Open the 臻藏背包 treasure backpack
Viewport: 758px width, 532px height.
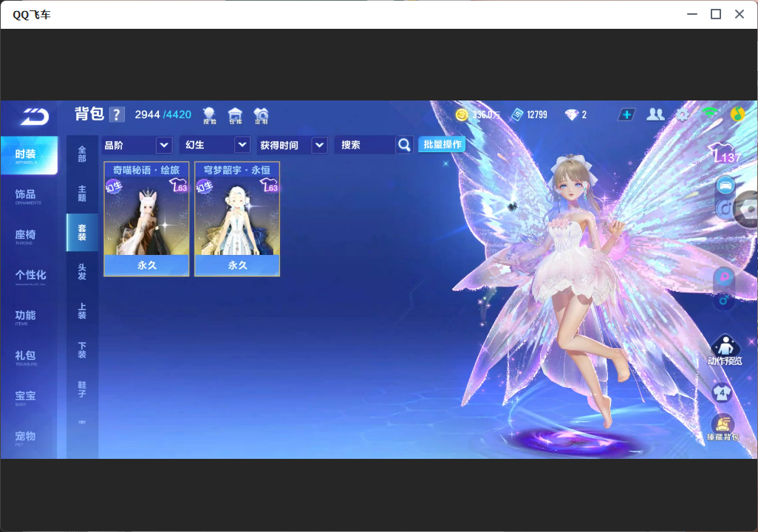coord(723,429)
